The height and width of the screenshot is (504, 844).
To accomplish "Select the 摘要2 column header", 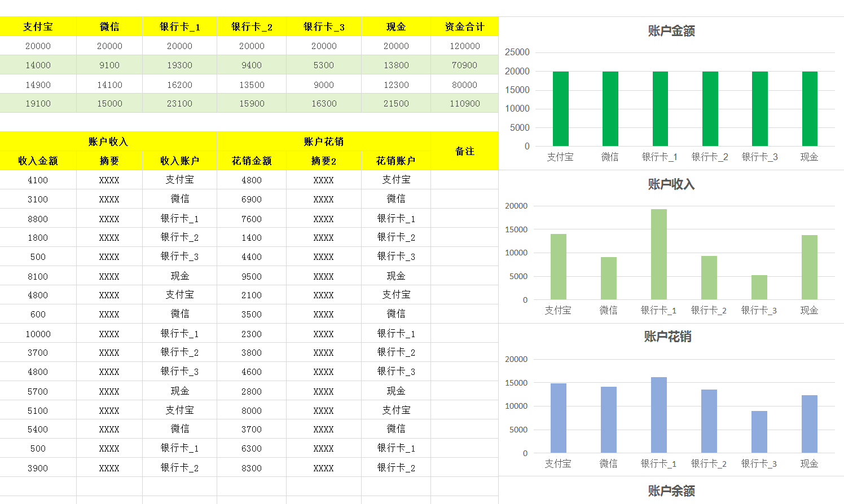I will tap(324, 161).
